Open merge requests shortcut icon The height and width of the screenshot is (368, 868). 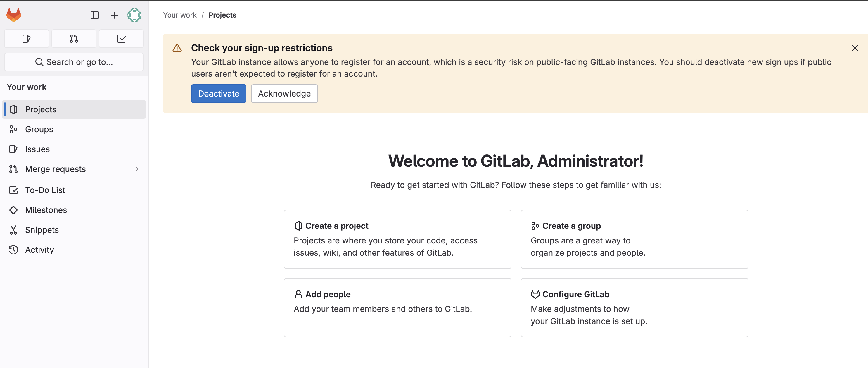point(74,39)
